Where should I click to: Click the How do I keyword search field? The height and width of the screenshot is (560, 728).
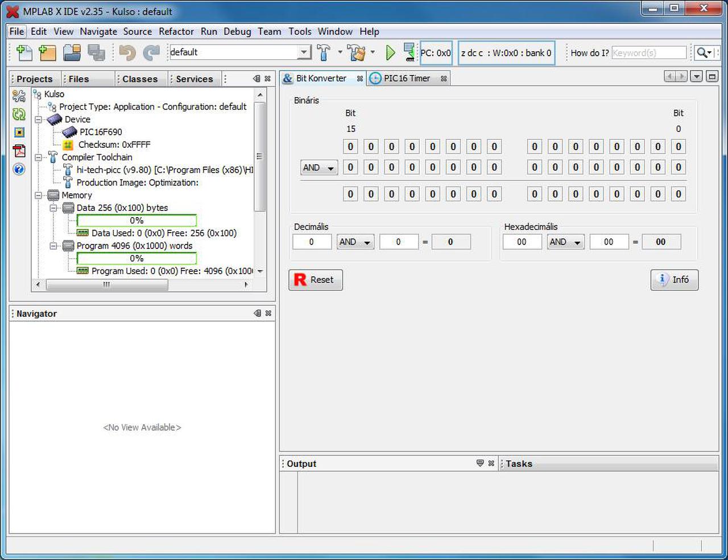point(649,53)
